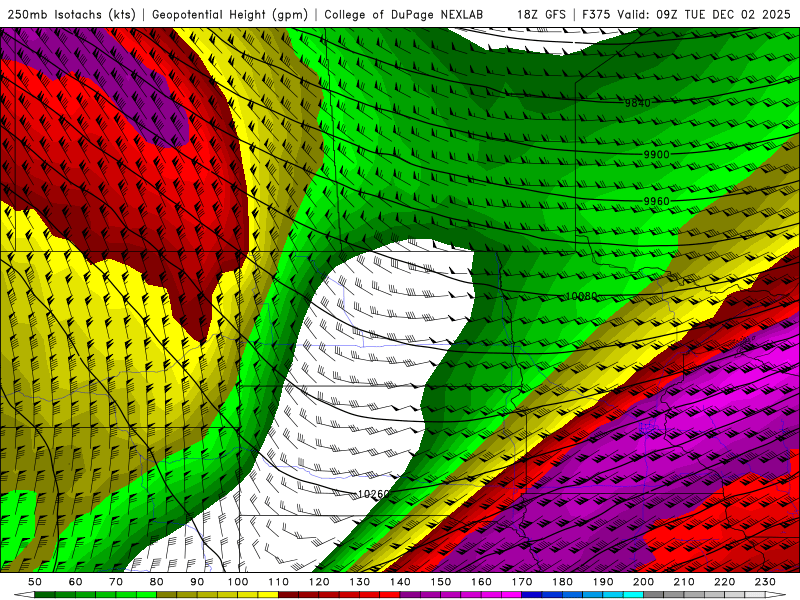
Task: Click the 9840 height contour label
Action: pos(638,103)
